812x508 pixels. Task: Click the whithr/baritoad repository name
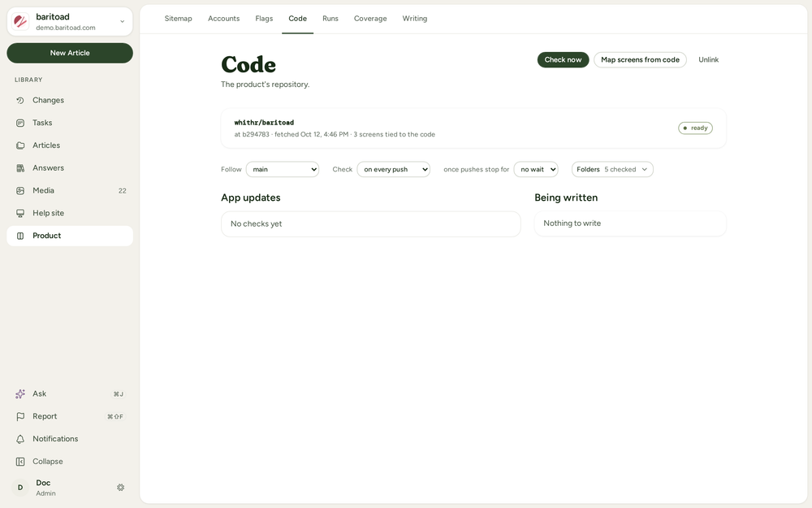[264, 123]
